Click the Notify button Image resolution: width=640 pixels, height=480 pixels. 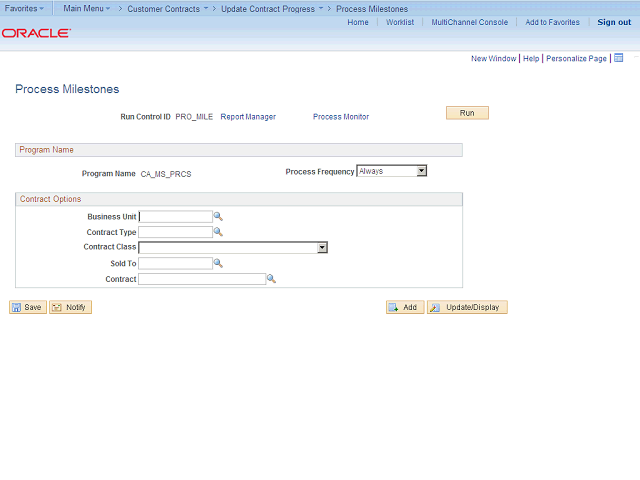coord(71,307)
